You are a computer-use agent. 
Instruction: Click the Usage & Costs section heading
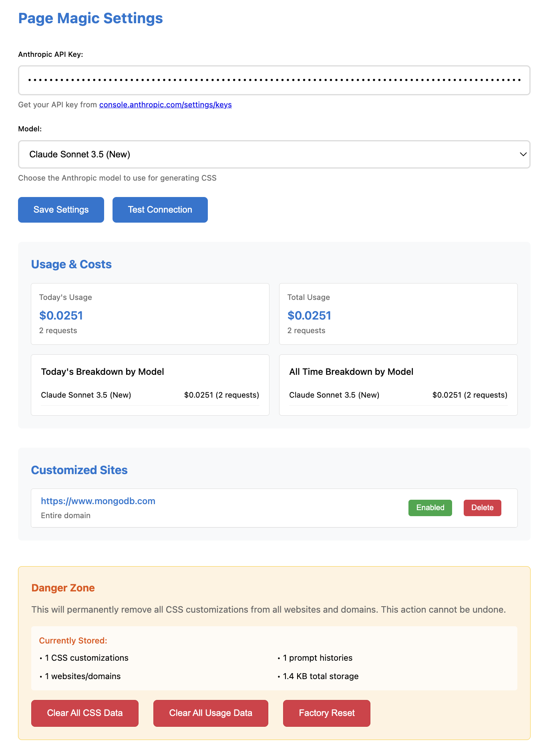point(71,264)
